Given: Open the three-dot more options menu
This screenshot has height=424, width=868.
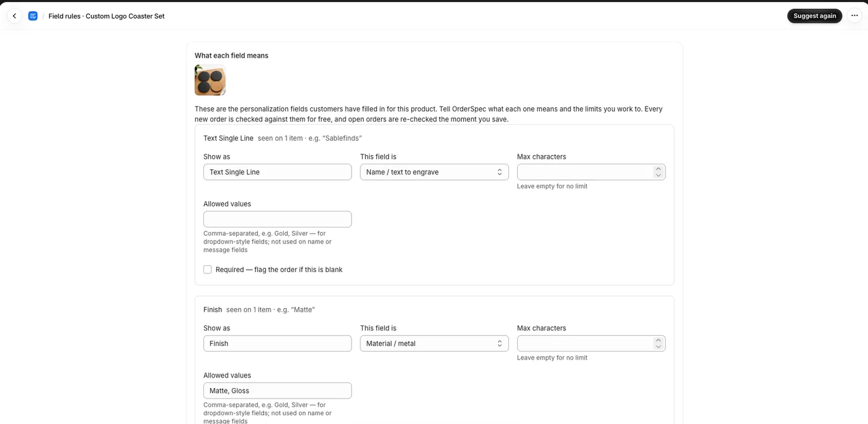Looking at the screenshot, I should [x=854, y=16].
